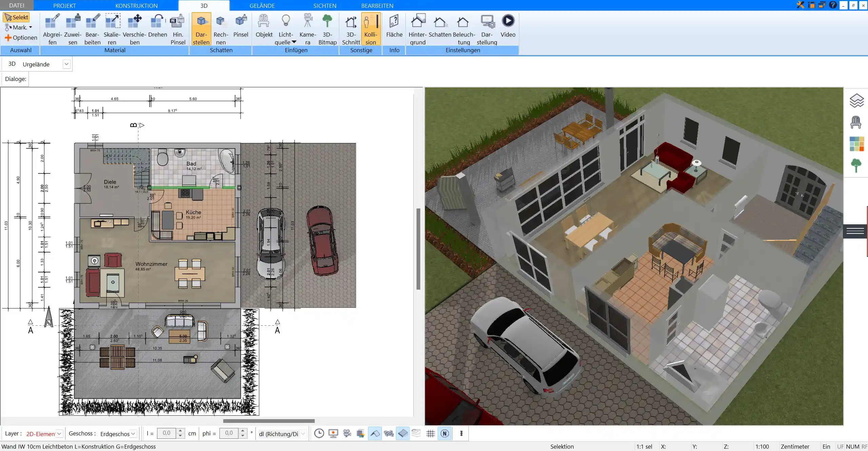The image size is (868, 451).
Task: Click the horizontal scrollbar of the 2D plan
Action: (x=269, y=421)
